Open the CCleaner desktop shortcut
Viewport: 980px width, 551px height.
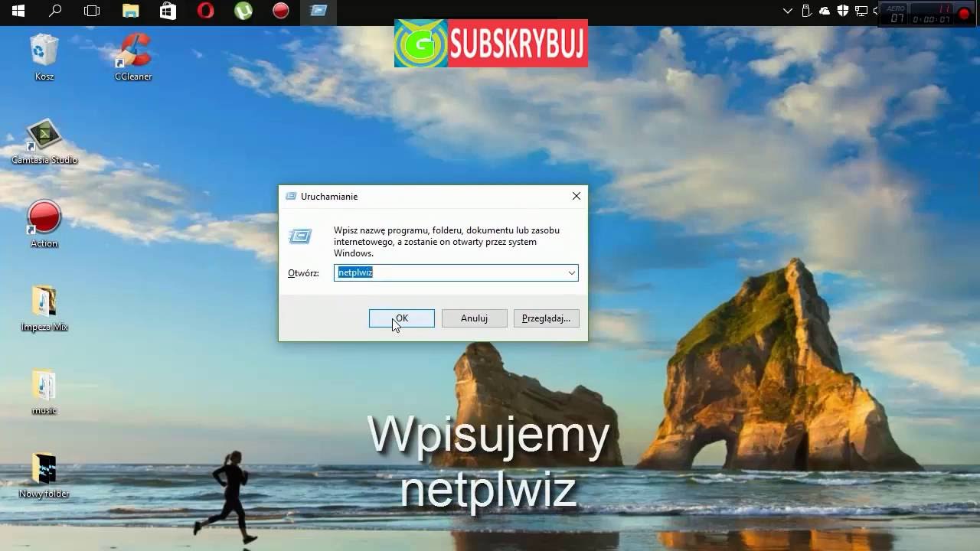click(133, 57)
